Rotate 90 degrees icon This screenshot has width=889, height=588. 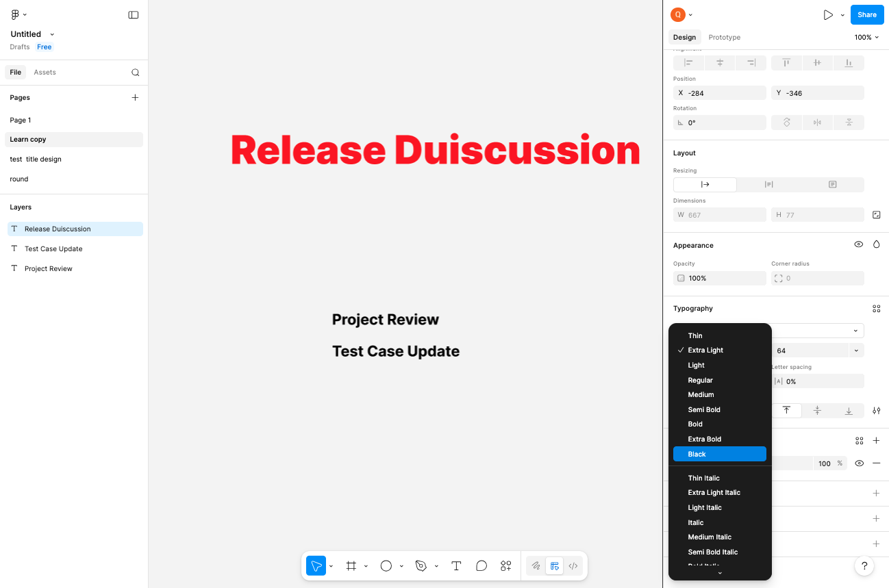coord(786,123)
